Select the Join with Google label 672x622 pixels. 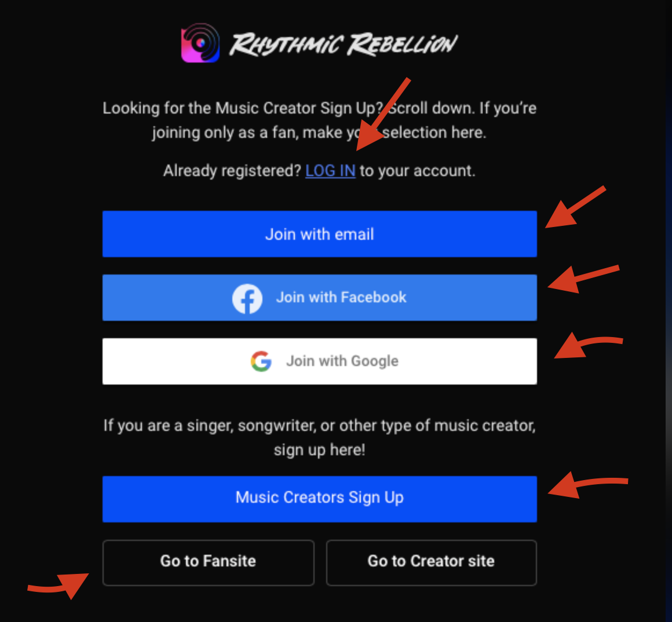tap(342, 361)
